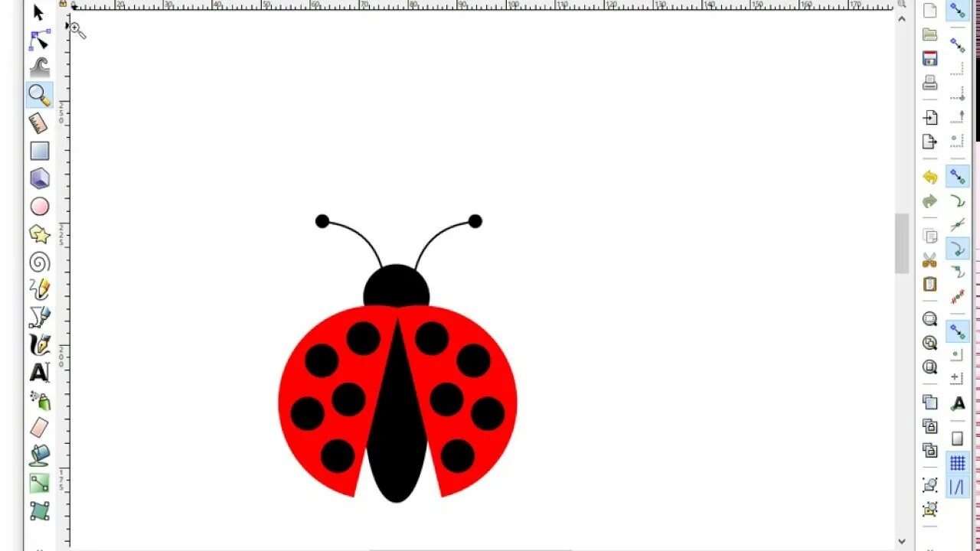Select the Eraser tool
The width and height of the screenshot is (980, 551).
tap(39, 427)
